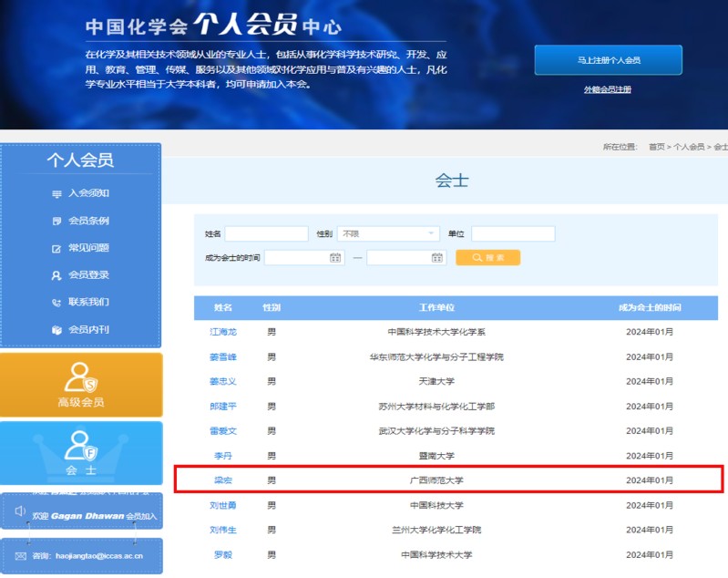Click the 会员条例 document icon

click(x=56, y=222)
